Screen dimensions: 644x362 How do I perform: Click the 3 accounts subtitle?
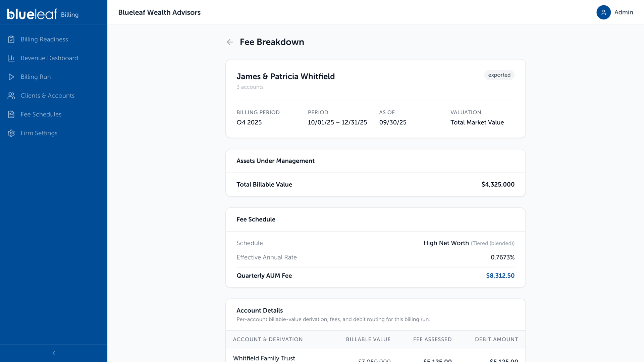(x=250, y=87)
